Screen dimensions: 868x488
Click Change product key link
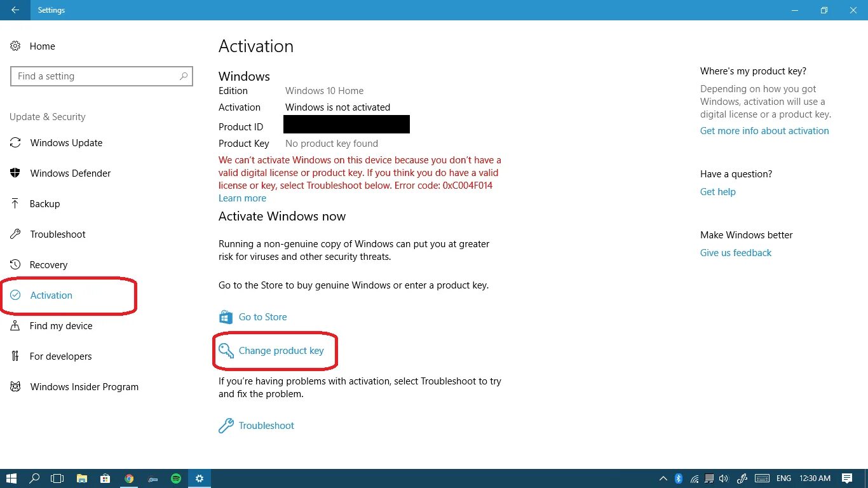(271, 351)
